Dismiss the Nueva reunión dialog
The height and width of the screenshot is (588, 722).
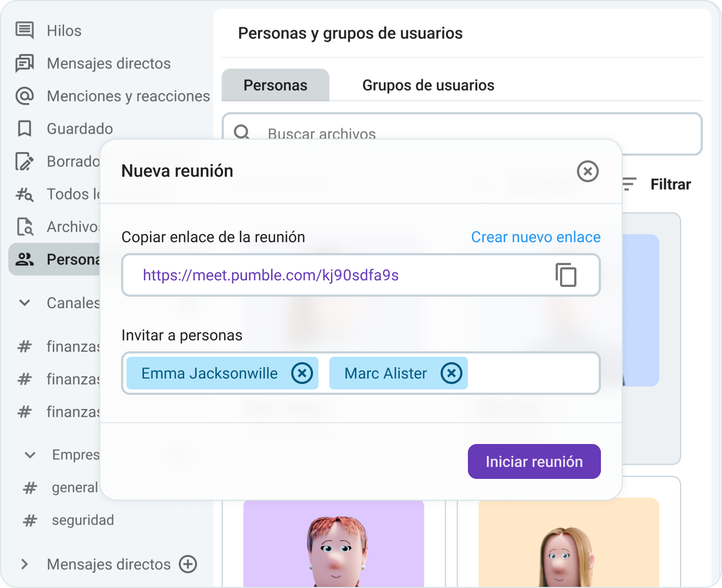(588, 171)
